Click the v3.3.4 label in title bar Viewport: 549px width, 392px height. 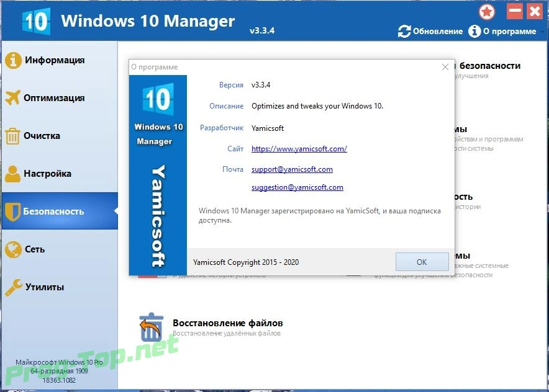[262, 30]
